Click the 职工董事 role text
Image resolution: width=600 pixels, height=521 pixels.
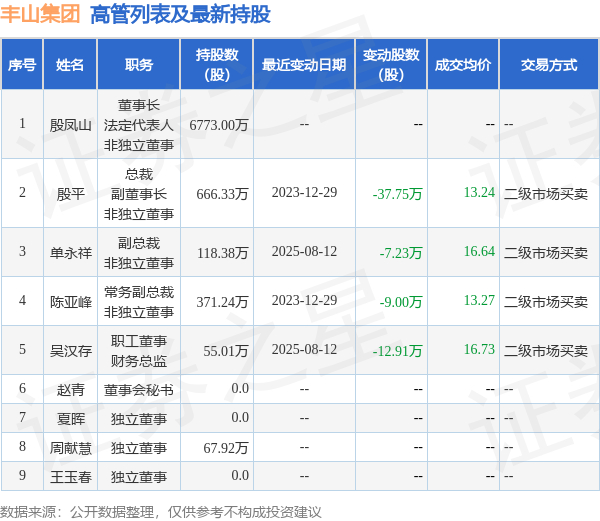coord(139,341)
